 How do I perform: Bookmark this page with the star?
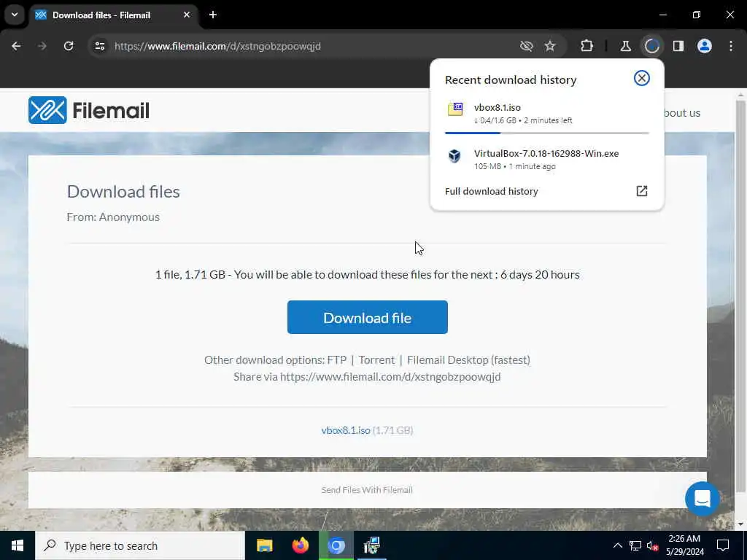pos(550,46)
